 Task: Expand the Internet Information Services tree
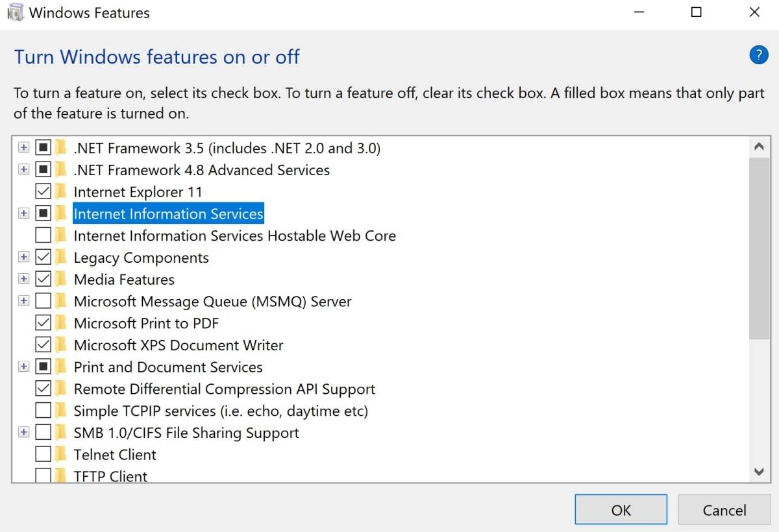pos(24,213)
